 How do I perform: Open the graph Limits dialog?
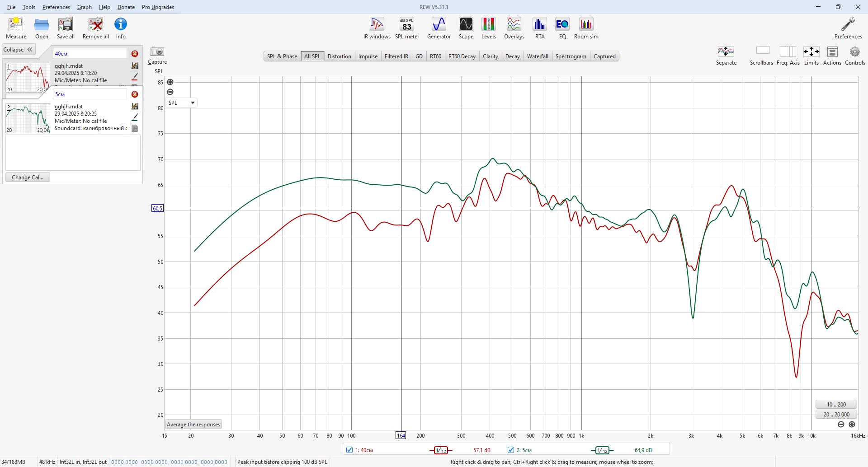tap(811, 56)
